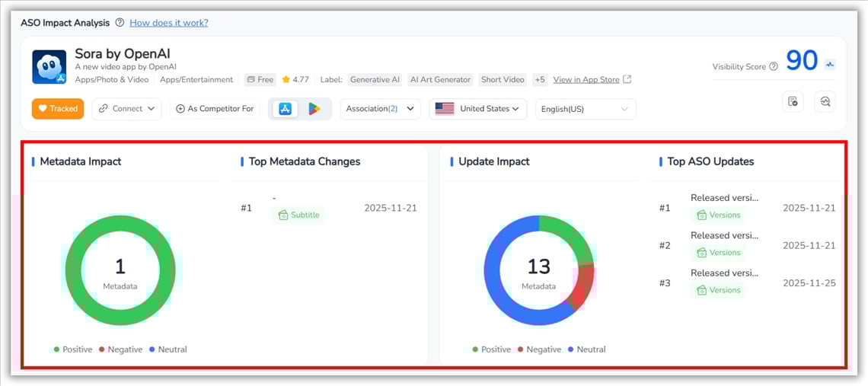Expand the Connect dropdown
The width and height of the screenshot is (868, 386).
(126, 109)
